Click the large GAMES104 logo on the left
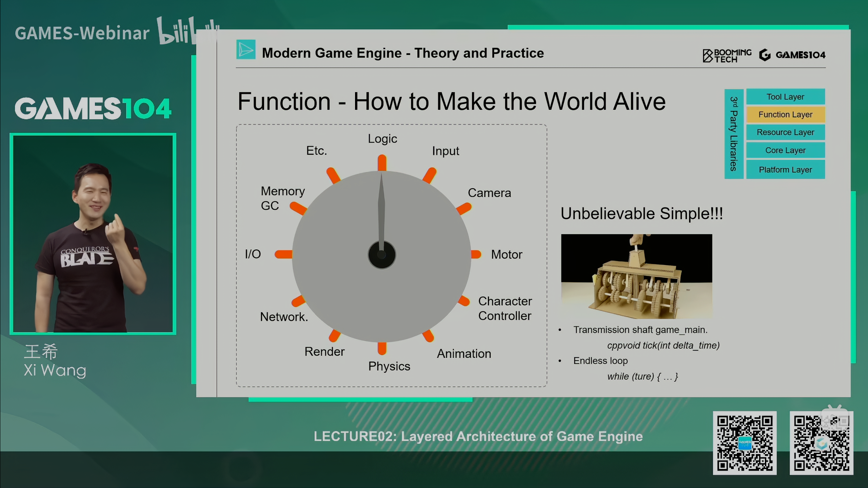 (x=93, y=108)
